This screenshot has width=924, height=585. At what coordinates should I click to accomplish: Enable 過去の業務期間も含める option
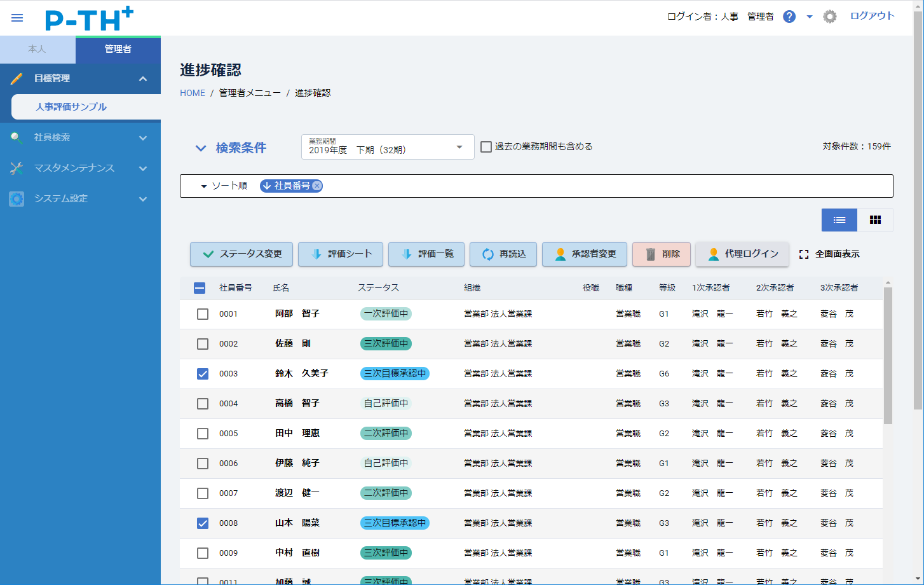(x=486, y=146)
